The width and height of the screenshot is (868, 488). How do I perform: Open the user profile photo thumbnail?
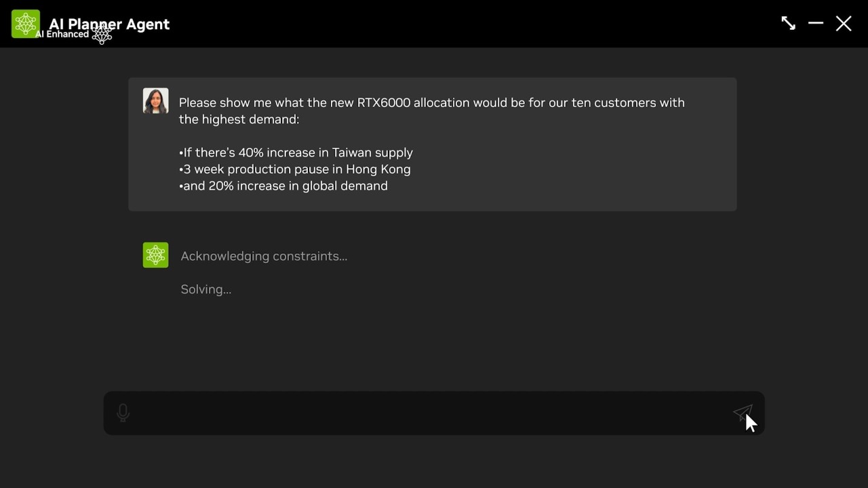(155, 101)
